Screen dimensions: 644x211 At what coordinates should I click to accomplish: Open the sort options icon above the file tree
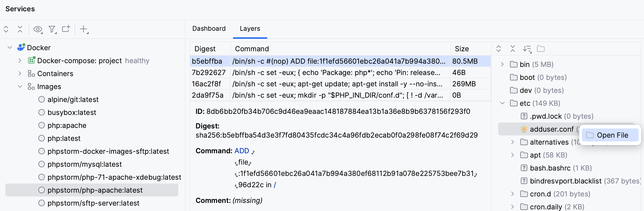point(527,49)
